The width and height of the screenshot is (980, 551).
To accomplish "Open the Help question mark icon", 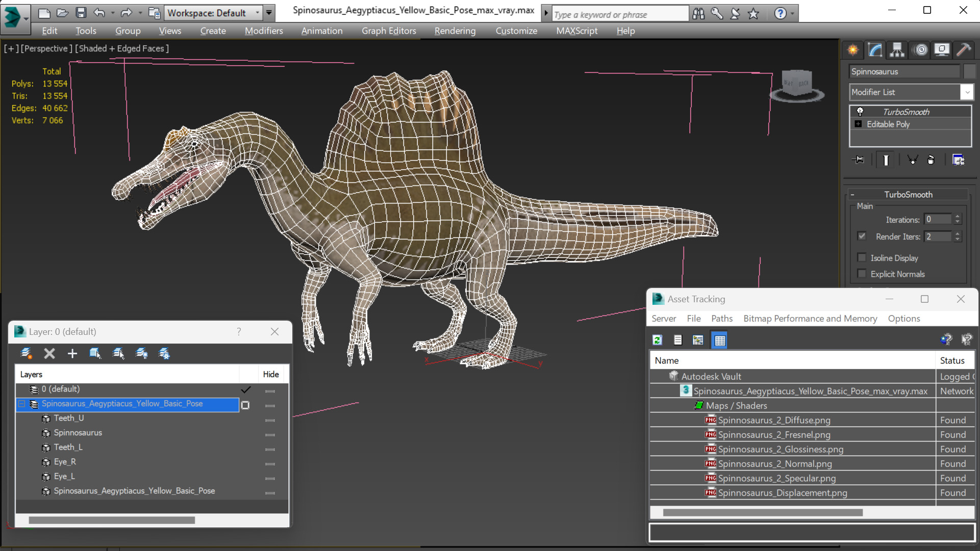I will coord(780,14).
